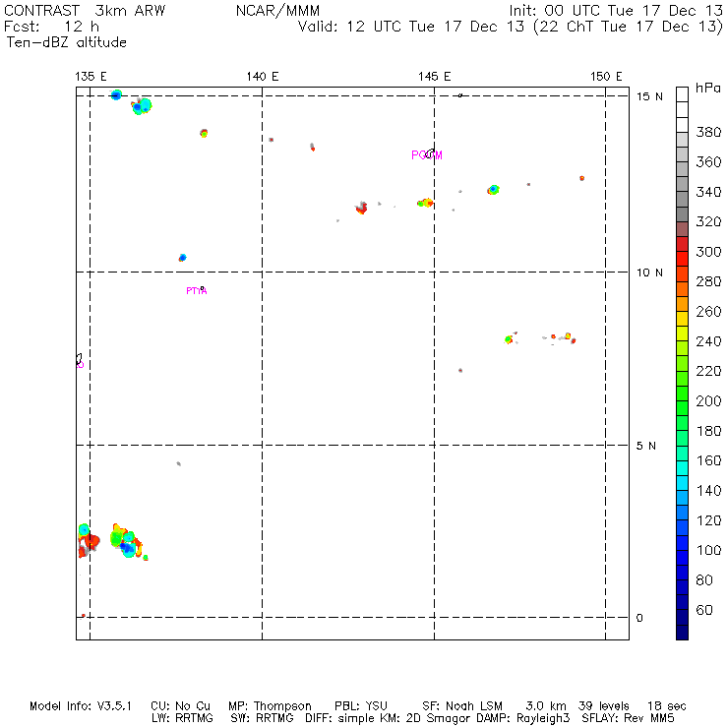Pick the white segment at colorbar top

click(682, 94)
